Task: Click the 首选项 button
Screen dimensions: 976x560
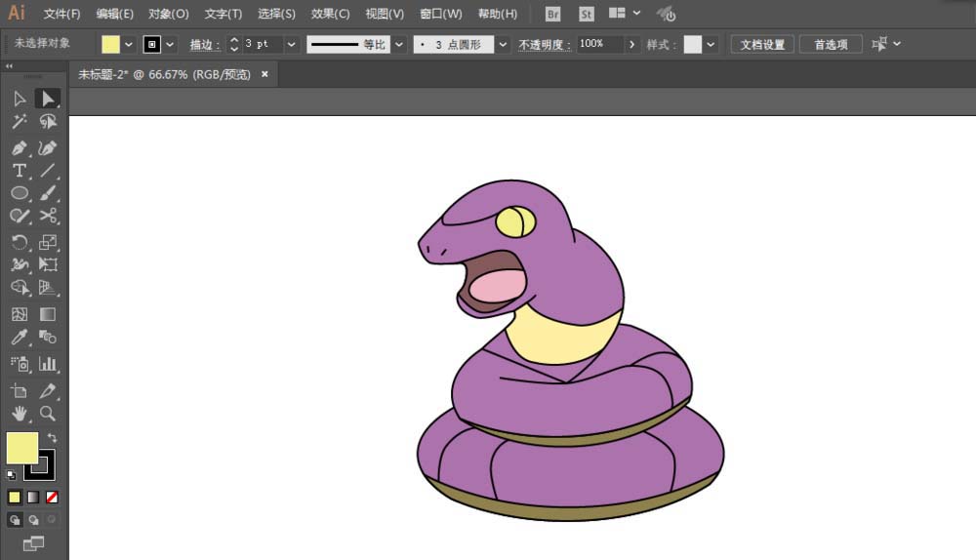Action: [831, 44]
